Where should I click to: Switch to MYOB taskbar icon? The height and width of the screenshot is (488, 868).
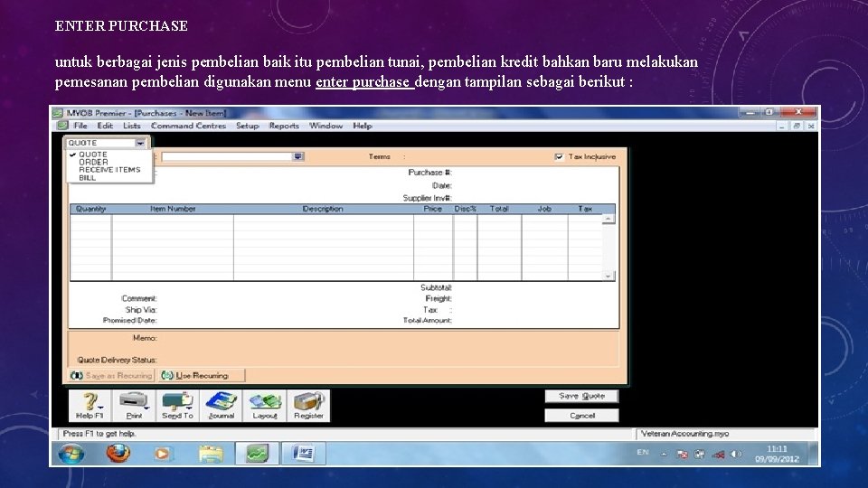tap(257, 454)
